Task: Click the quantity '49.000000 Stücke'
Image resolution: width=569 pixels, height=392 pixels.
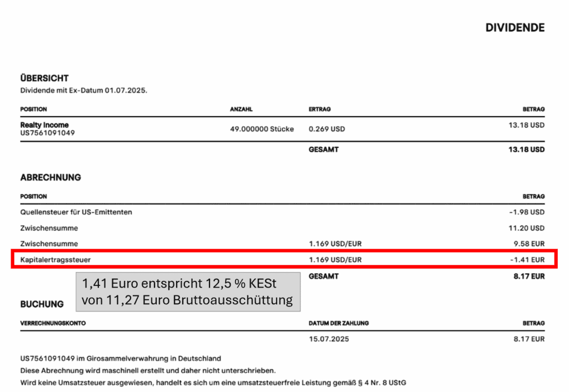Action: [262, 129]
